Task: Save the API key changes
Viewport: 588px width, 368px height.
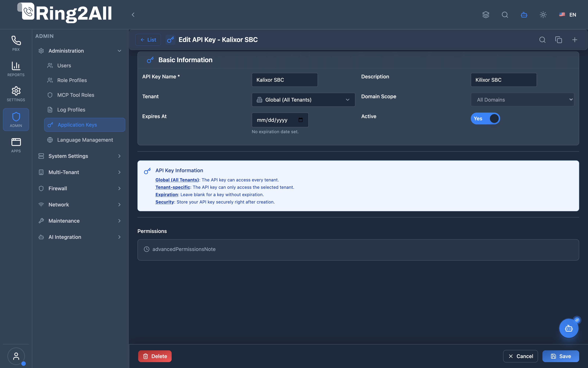Action: 561,356
